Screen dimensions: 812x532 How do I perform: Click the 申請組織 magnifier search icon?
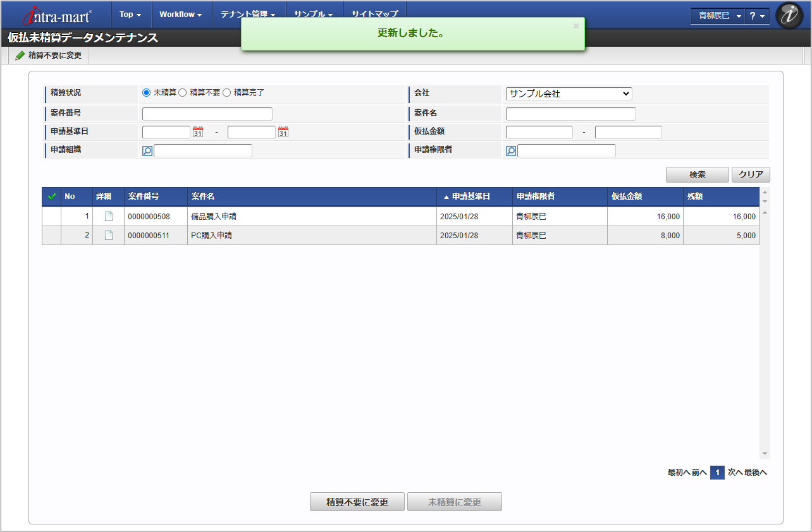coord(147,150)
